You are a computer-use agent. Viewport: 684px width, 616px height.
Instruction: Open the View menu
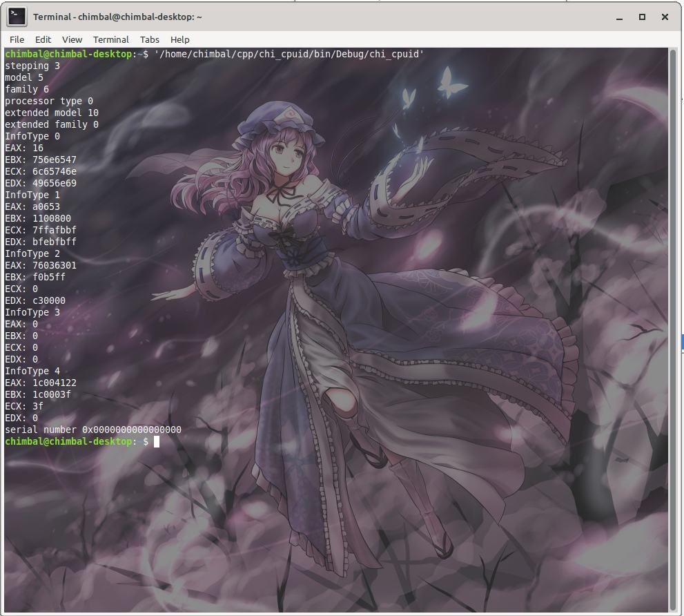point(72,40)
